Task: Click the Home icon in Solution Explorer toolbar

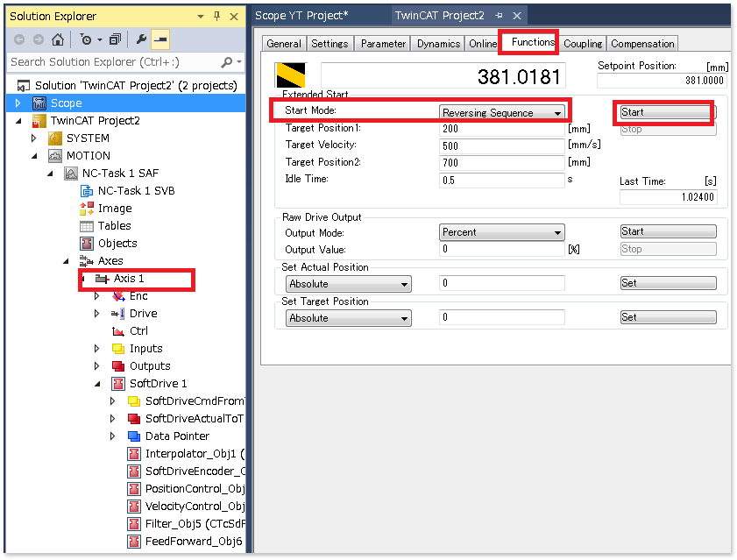Action: (x=58, y=39)
